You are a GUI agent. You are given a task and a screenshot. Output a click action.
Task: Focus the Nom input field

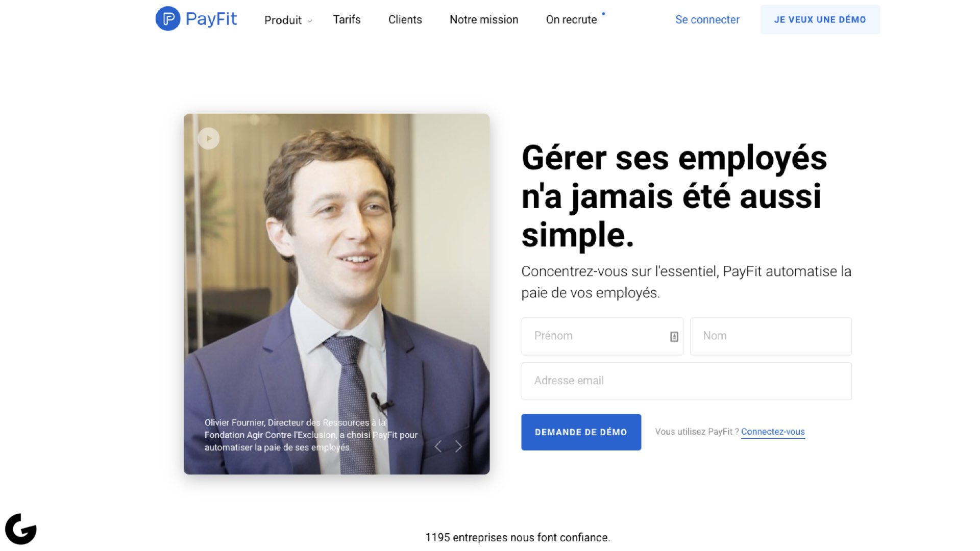771,336
